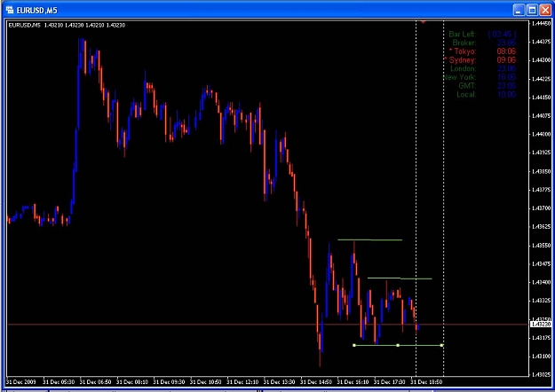Click the 'Local:' clock label
The width and height of the screenshot is (555, 392).
(x=466, y=94)
